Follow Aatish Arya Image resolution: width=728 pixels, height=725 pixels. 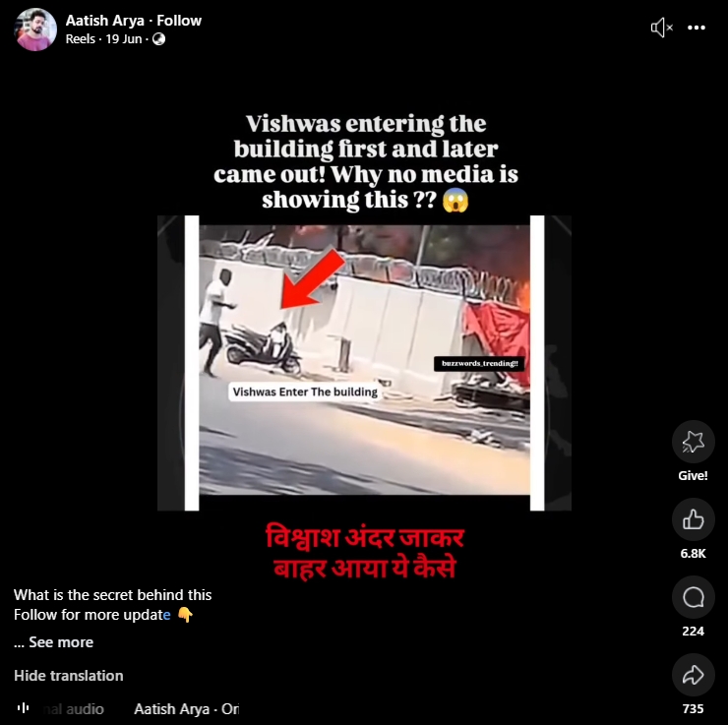[x=179, y=21]
